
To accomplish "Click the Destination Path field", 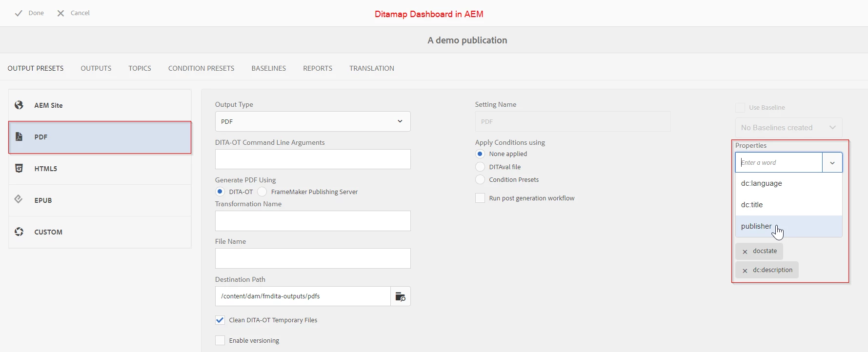I will 303,296.
